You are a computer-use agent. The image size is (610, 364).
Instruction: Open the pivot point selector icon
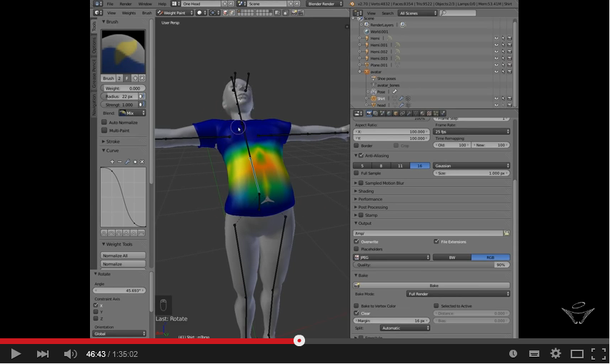tap(214, 13)
